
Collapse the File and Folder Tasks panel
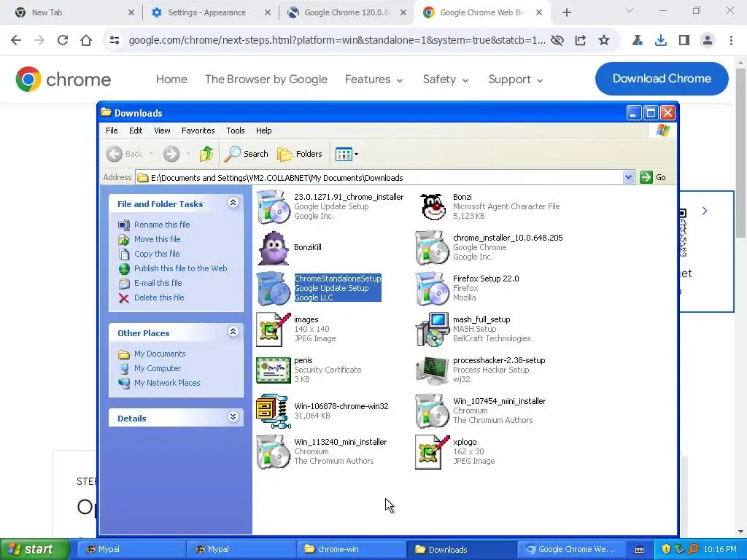(233, 203)
